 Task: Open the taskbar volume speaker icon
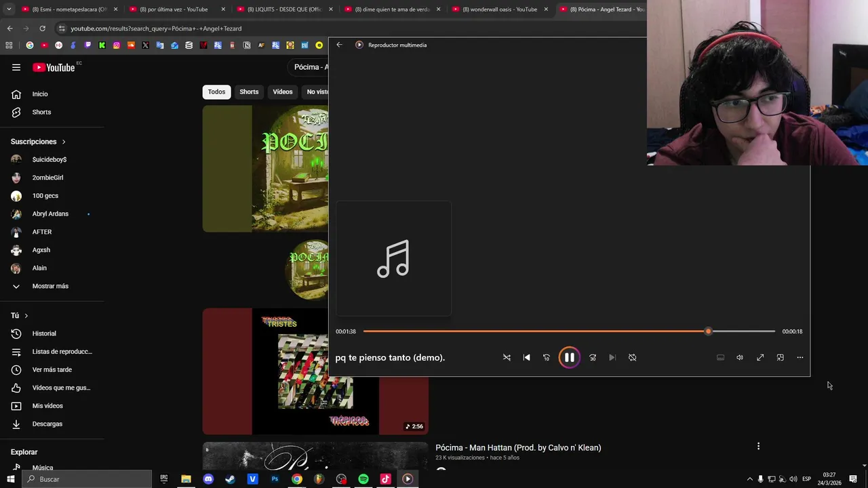click(x=793, y=479)
